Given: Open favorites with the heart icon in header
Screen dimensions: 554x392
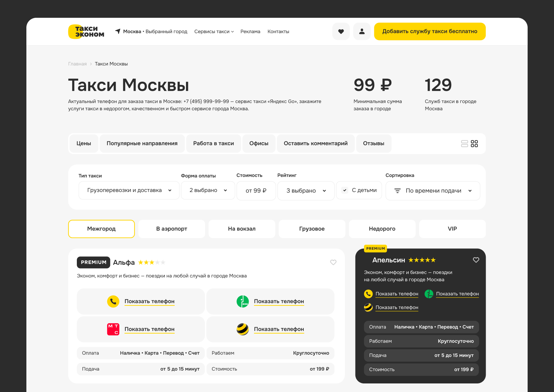Looking at the screenshot, I should tap(341, 32).
